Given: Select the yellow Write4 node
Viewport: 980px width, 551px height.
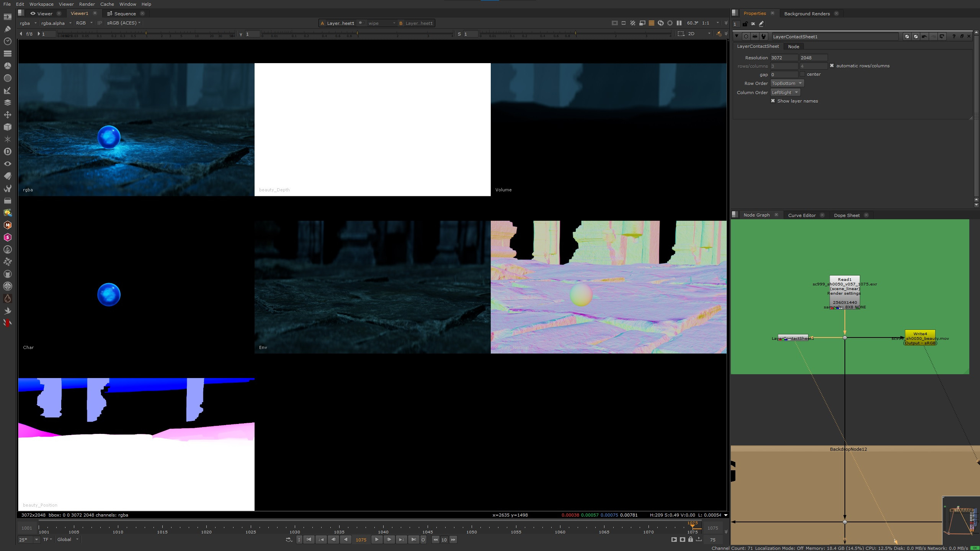Looking at the screenshot, I should tap(920, 338).
